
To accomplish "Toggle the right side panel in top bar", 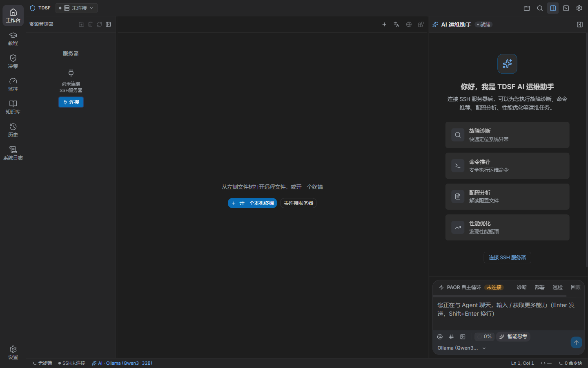I will (553, 8).
